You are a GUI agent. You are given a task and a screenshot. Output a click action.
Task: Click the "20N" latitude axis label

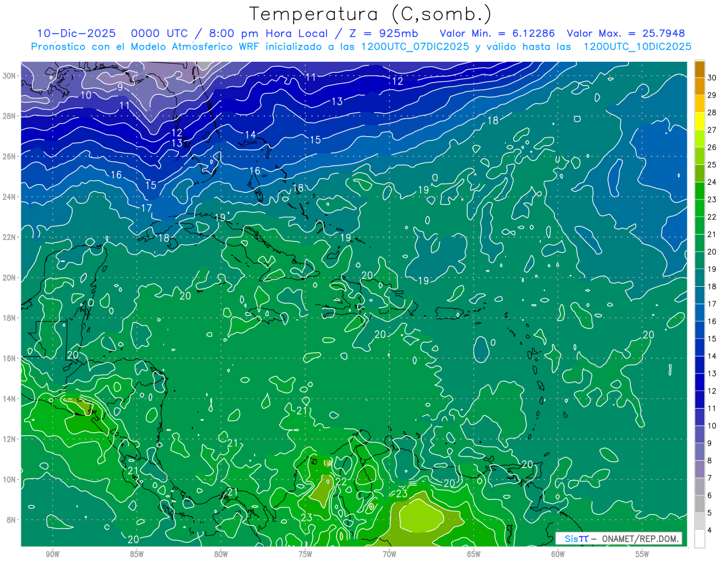coord(9,278)
